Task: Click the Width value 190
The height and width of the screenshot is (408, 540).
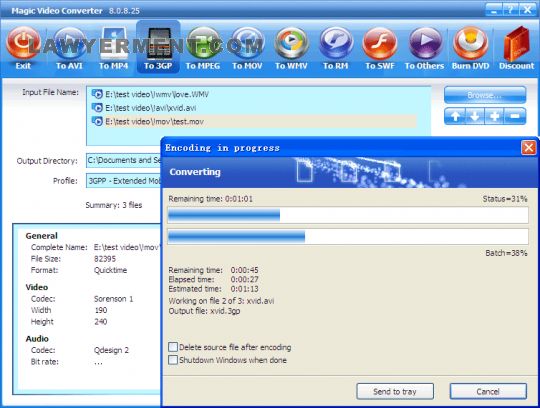Action: 101,310
